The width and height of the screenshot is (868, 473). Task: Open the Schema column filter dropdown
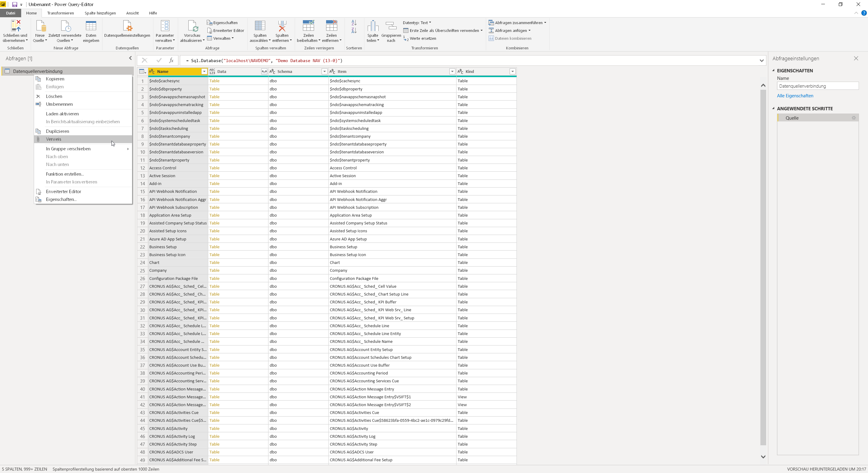click(x=325, y=71)
